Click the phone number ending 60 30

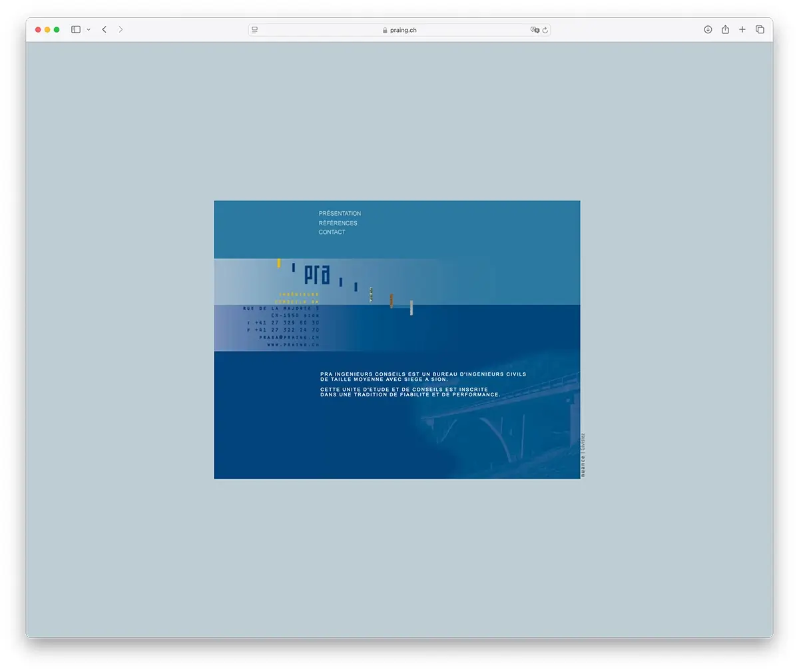click(x=283, y=323)
